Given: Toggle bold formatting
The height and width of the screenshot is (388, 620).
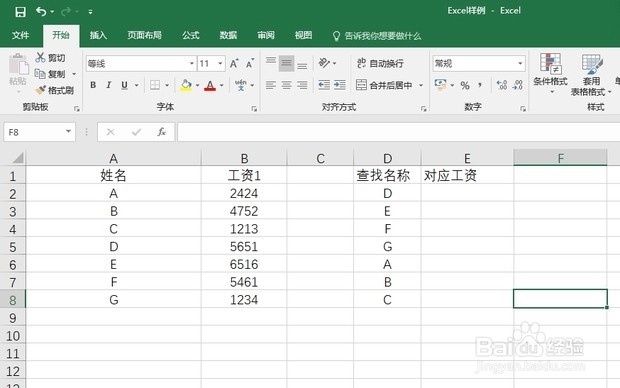Looking at the screenshot, I should [x=93, y=85].
